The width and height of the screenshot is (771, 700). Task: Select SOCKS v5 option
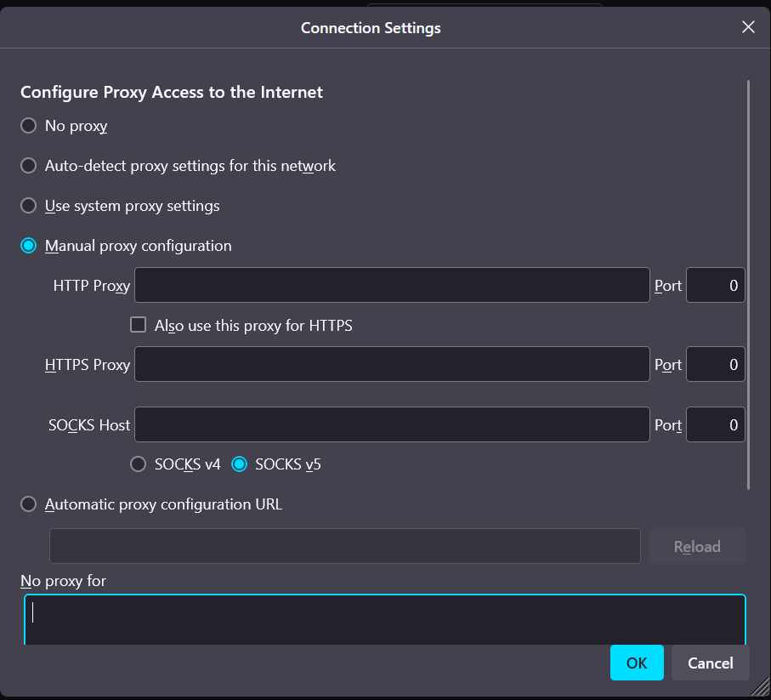[239, 464]
